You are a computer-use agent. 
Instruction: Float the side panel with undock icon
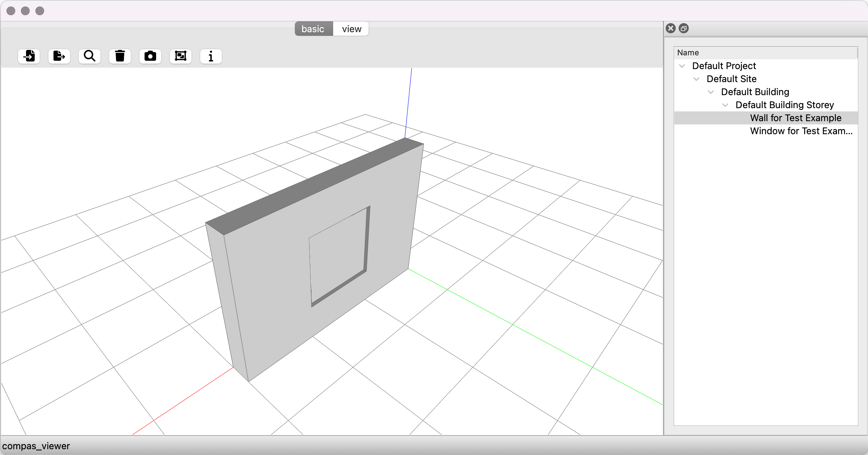click(x=684, y=28)
